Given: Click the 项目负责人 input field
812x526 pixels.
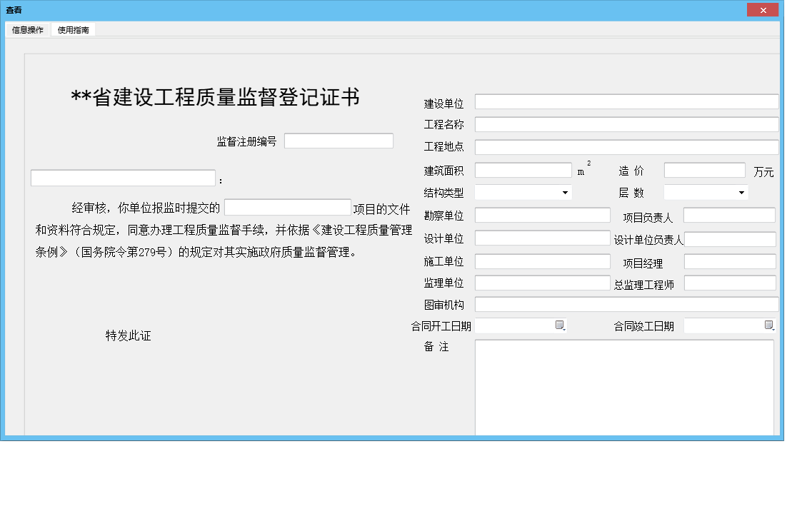Looking at the screenshot, I should tap(729, 214).
